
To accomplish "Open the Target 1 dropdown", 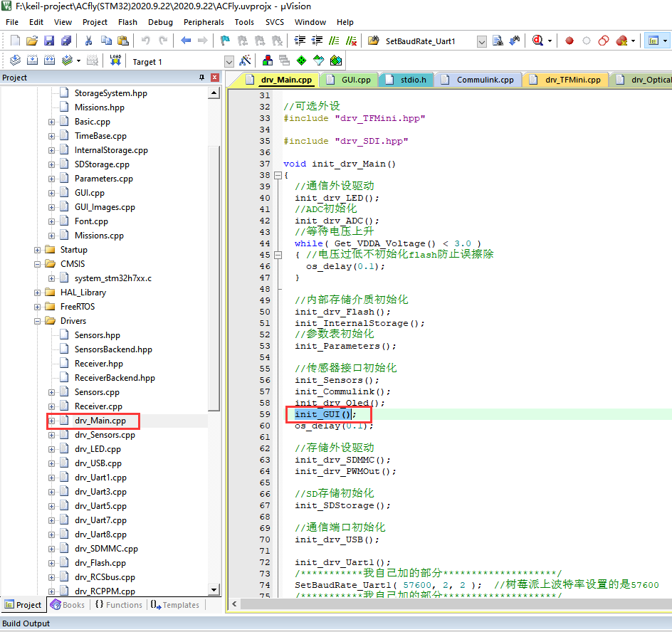I will tap(229, 62).
